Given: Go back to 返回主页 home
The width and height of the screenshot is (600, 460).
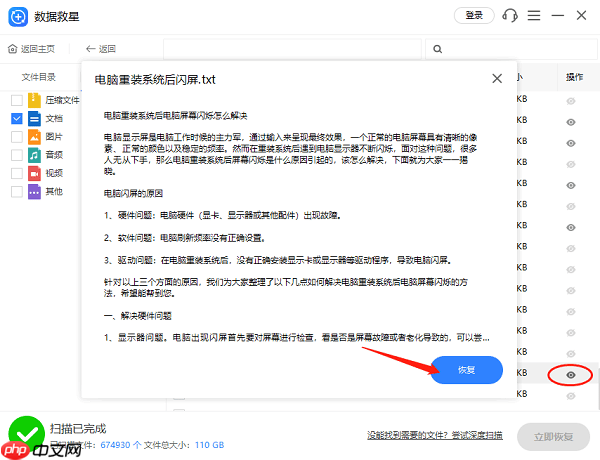Looking at the screenshot, I should 33,49.
